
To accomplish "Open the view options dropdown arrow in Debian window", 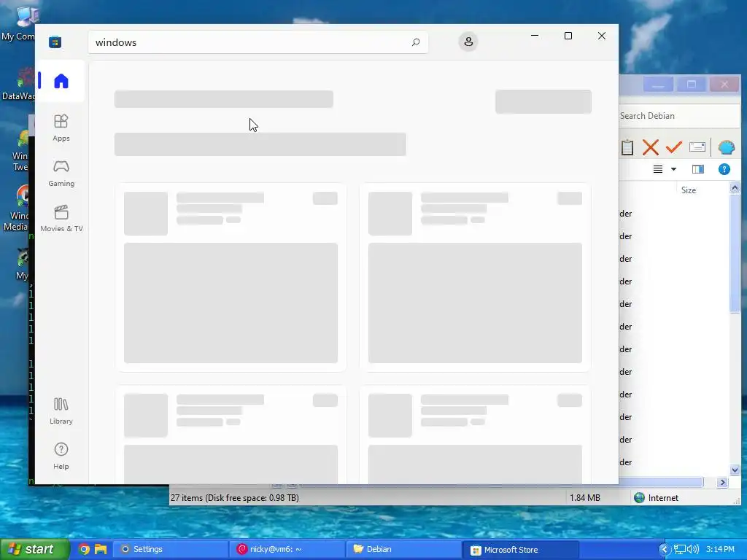I will 673,169.
